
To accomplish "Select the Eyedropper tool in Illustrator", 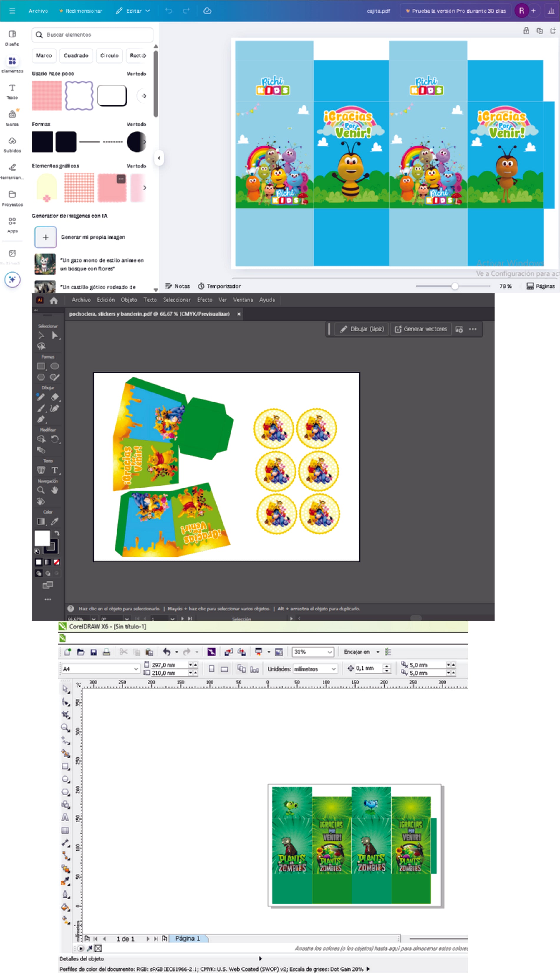I will click(54, 521).
